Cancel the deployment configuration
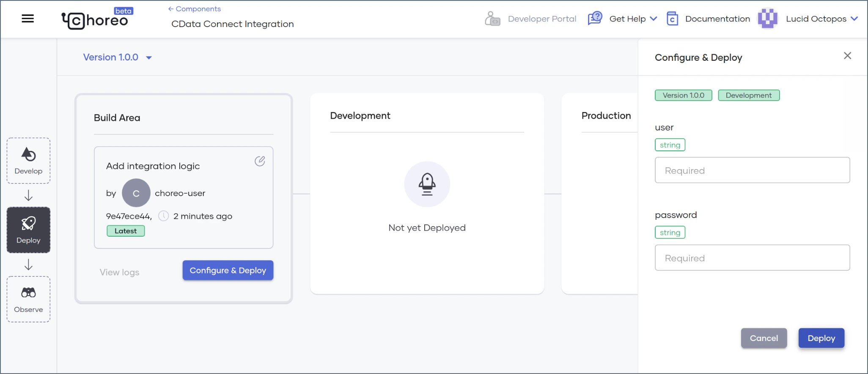This screenshot has width=868, height=374. tap(764, 338)
